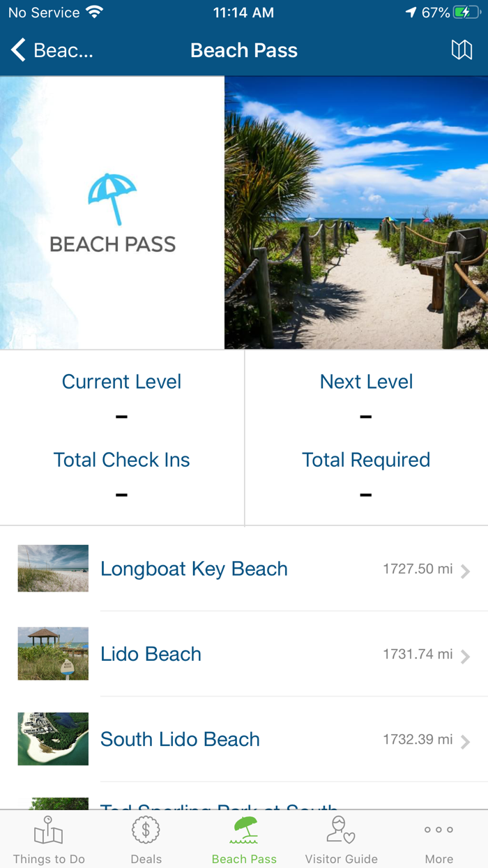
Task: Tap the beach pathway header photo
Action: (x=356, y=213)
